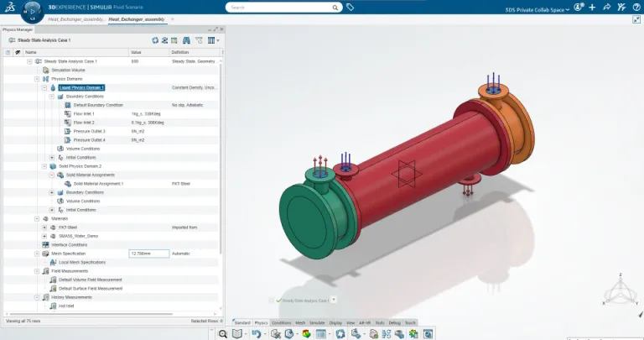Click the view orientation triad in the viewport

point(621,290)
